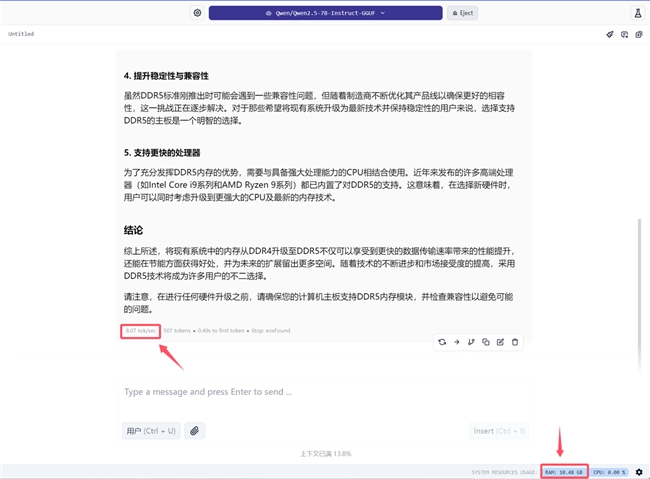Delete the message with trash icon
The width and height of the screenshot is (650, 479).
point(515,342)
